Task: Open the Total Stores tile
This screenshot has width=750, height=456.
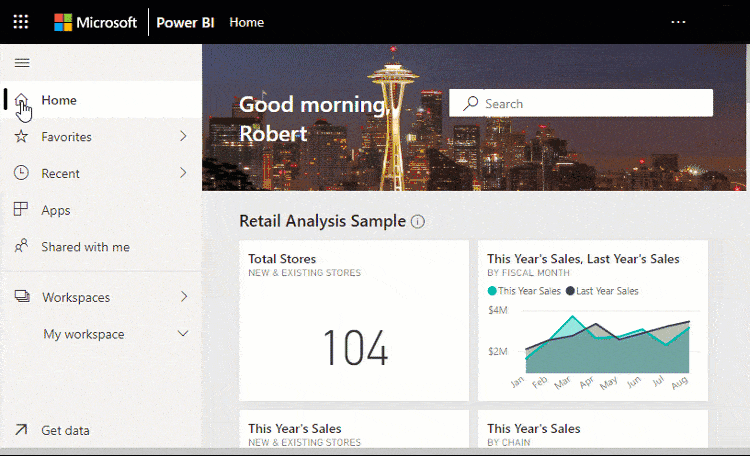Action: (354, 320)
